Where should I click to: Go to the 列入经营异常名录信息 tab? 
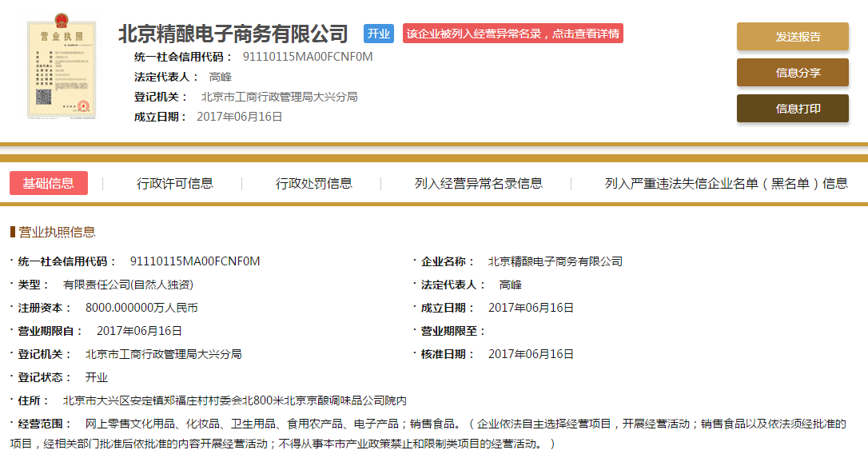tap(478, 183)
